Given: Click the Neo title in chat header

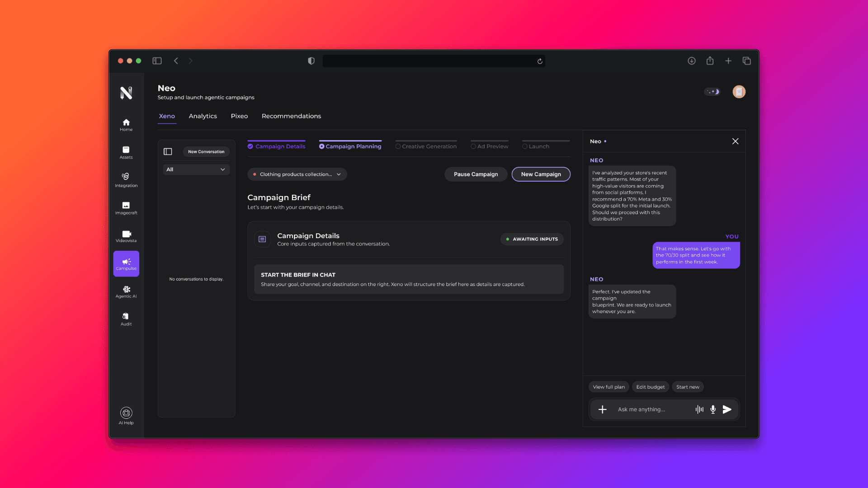Looking at the screenshot, I should click(x=595, y=141).
